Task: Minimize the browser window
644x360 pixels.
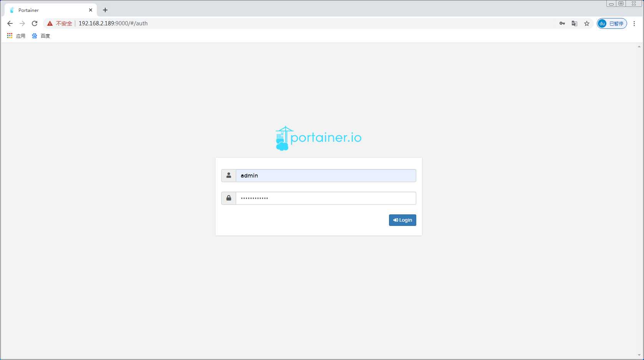Action: (611, 4)
